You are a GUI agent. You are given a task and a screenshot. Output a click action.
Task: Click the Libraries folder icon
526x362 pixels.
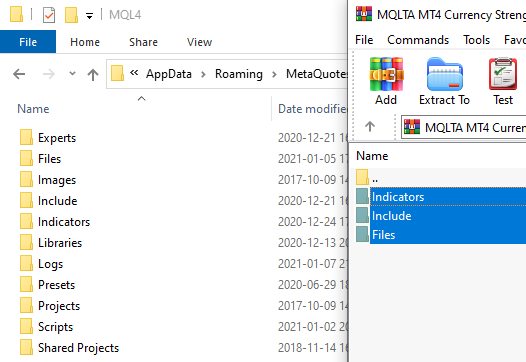click(26, 242)
